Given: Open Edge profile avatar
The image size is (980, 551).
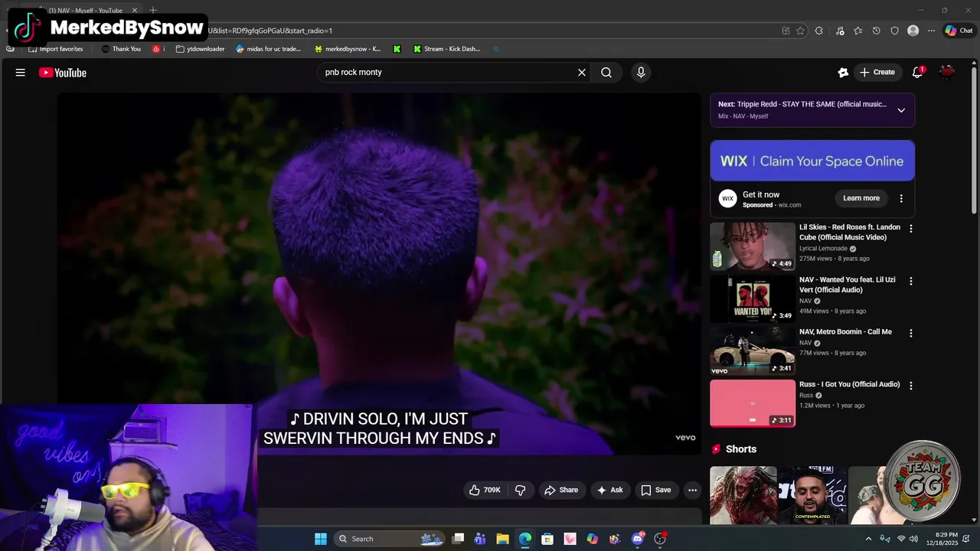Looking at the screenshot, I should (x=913, y=31).
